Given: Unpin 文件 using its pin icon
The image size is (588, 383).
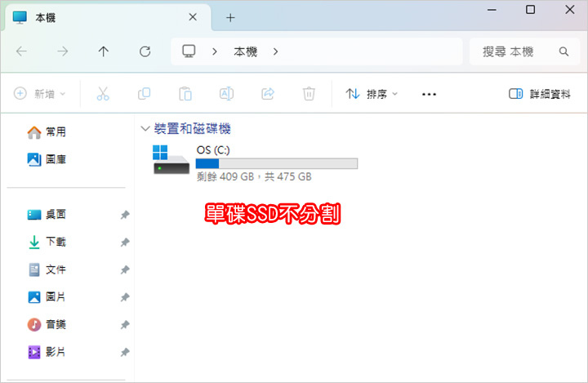Looking at the screenshot, I should click(x=125, y=269).
